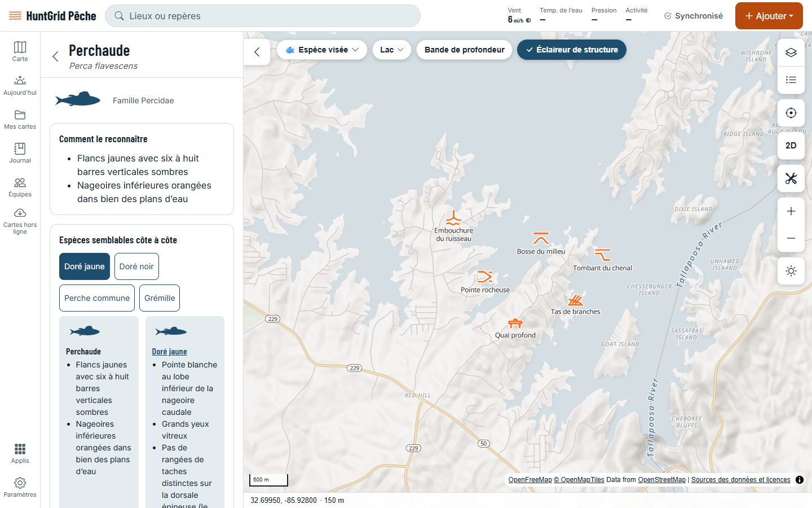Screen dimensions: 812x508
Task: Compare with Grémille
Action: point(160,298)
